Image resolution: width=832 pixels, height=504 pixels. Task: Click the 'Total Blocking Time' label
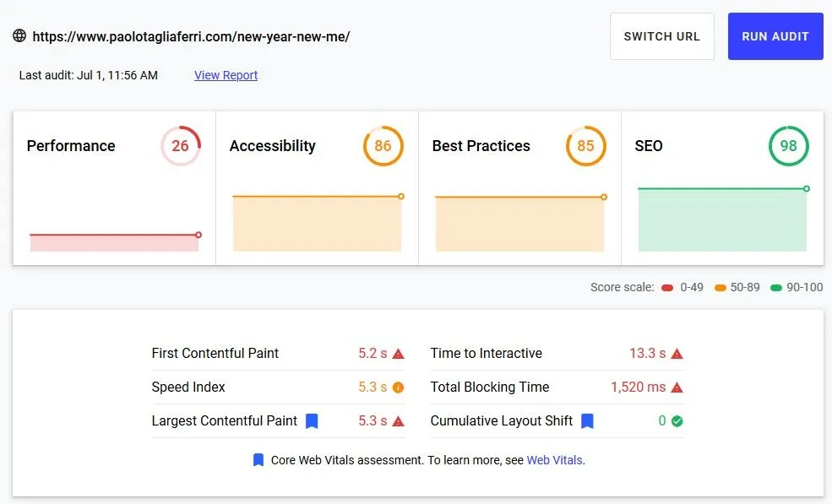click(490, 387)
